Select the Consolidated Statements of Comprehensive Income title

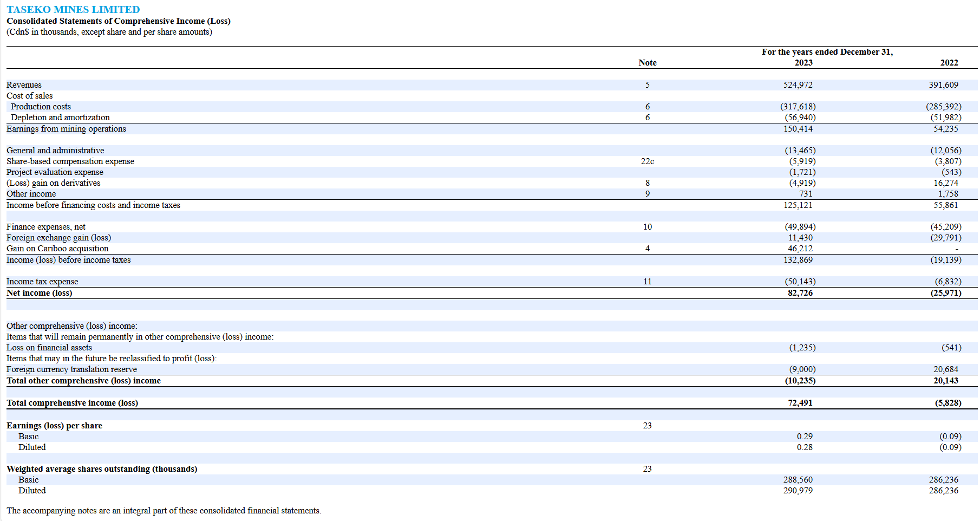(119, 21)
